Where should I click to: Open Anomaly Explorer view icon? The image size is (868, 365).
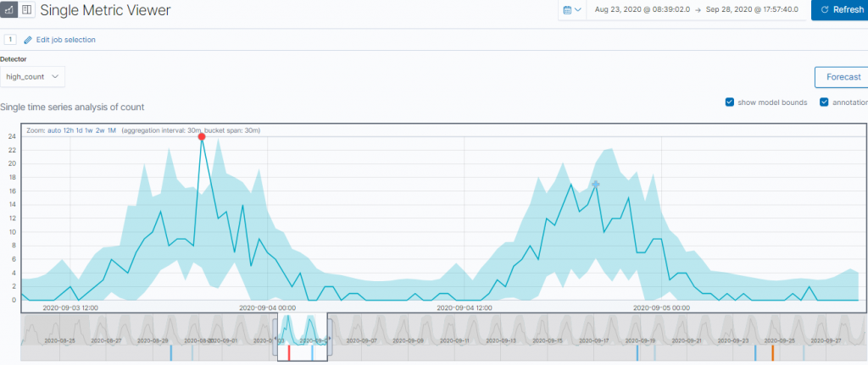(26, 10)
